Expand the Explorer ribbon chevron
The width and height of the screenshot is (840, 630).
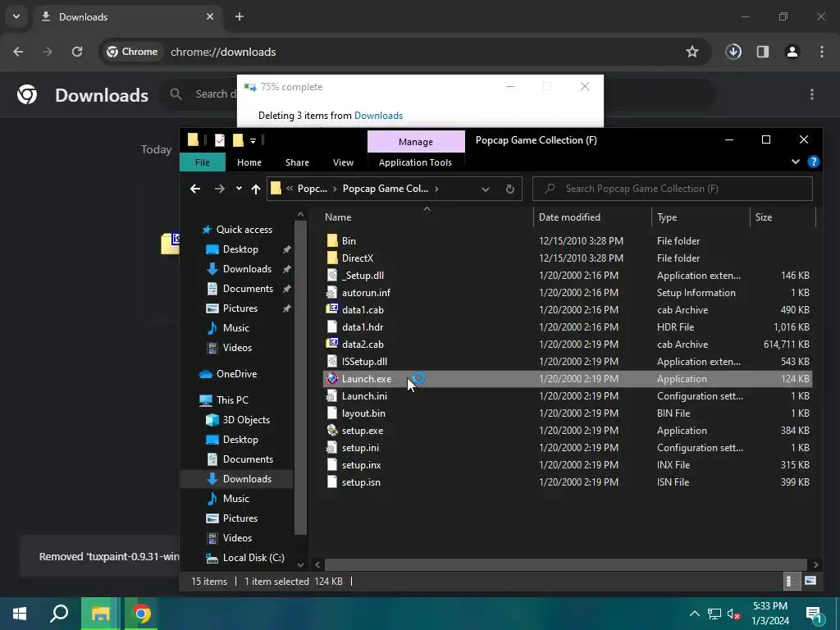tap(796, 162)
